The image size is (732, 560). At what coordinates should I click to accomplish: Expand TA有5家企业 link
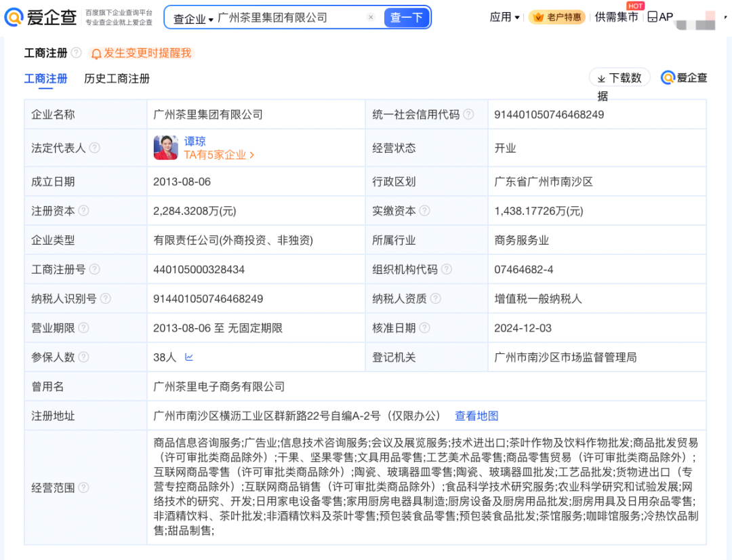pos(219,155)
